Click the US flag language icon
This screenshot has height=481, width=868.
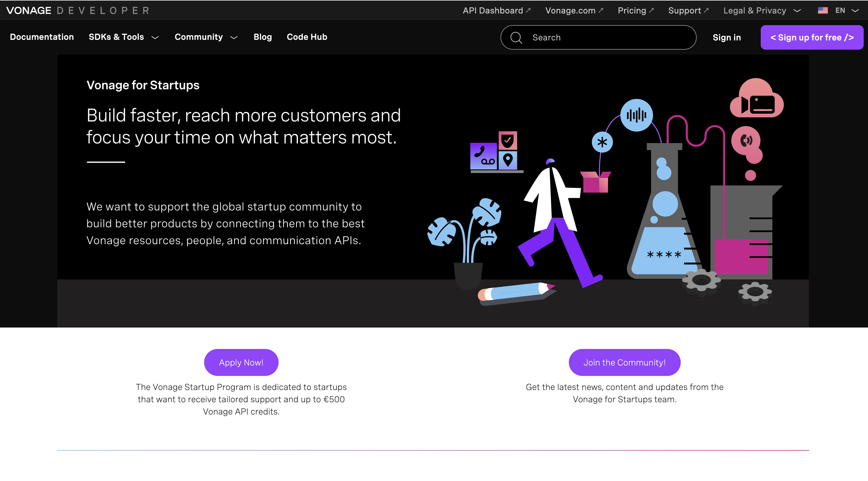point(823,10)
